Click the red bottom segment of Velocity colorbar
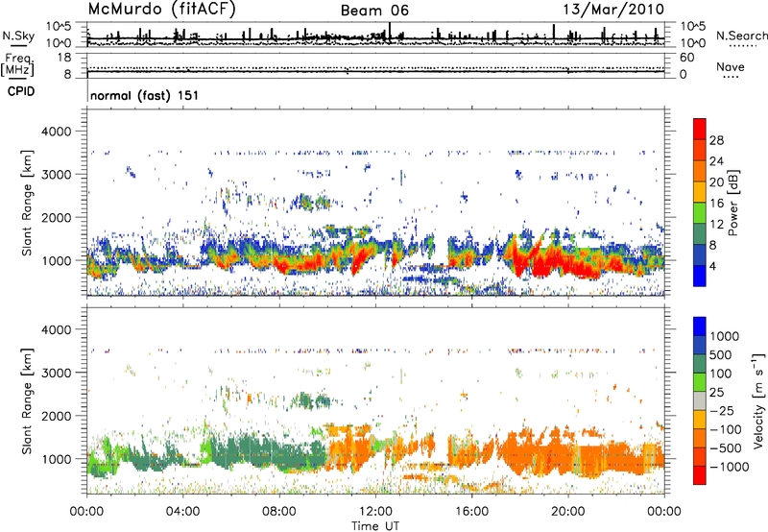The width and height of the screenshot is (768, 532). tap(700, 475)
